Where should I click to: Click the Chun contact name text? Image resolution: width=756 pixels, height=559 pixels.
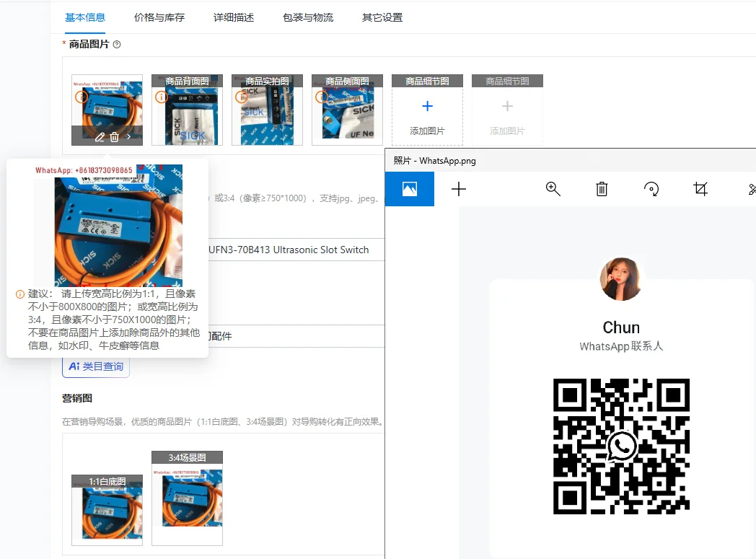pyautogui.click(x=621, y=327)
